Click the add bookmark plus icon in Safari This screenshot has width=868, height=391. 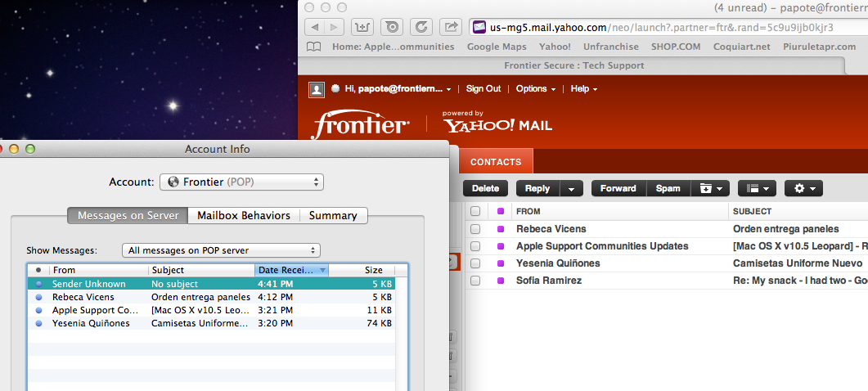coord(363,26)
